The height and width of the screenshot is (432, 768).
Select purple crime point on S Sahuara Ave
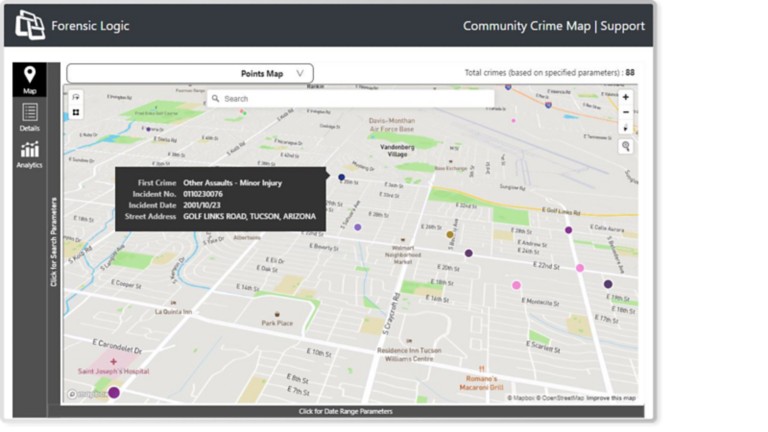coord(358,227)
